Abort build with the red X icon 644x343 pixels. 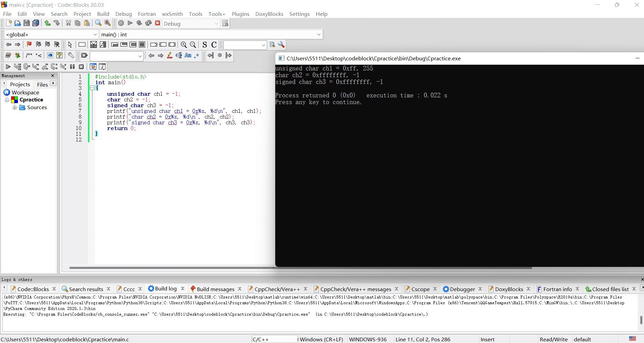(158, 23)
